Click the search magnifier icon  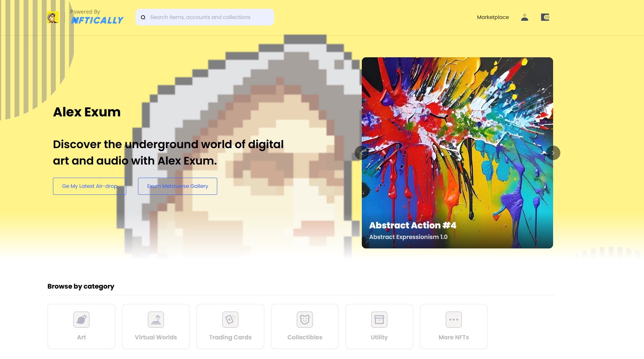pos(143,17)
